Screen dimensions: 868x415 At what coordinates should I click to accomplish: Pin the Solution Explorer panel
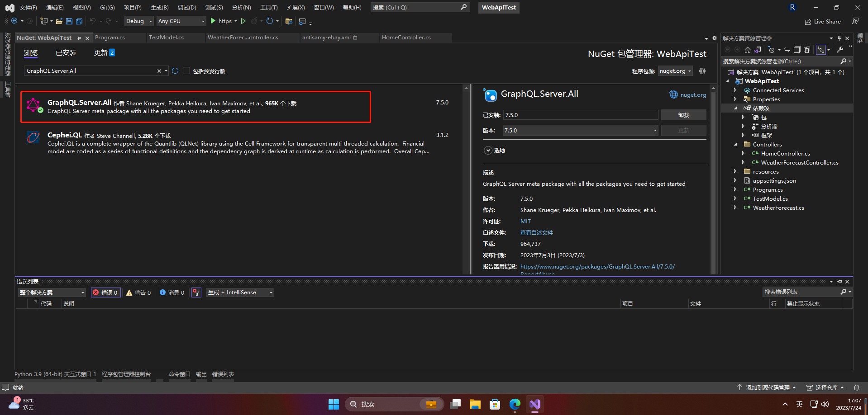click(x=839, y=38)
